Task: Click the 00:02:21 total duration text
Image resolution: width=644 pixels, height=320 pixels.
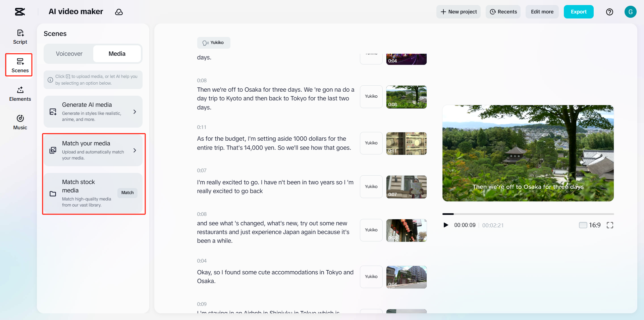Action: (493, 225)
